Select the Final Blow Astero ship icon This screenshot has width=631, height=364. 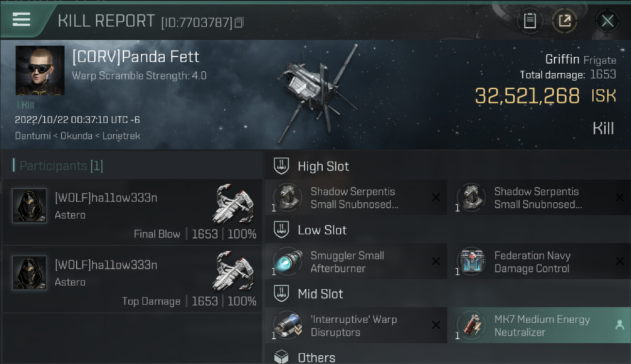pyautogui.click(x=233, y=203)
